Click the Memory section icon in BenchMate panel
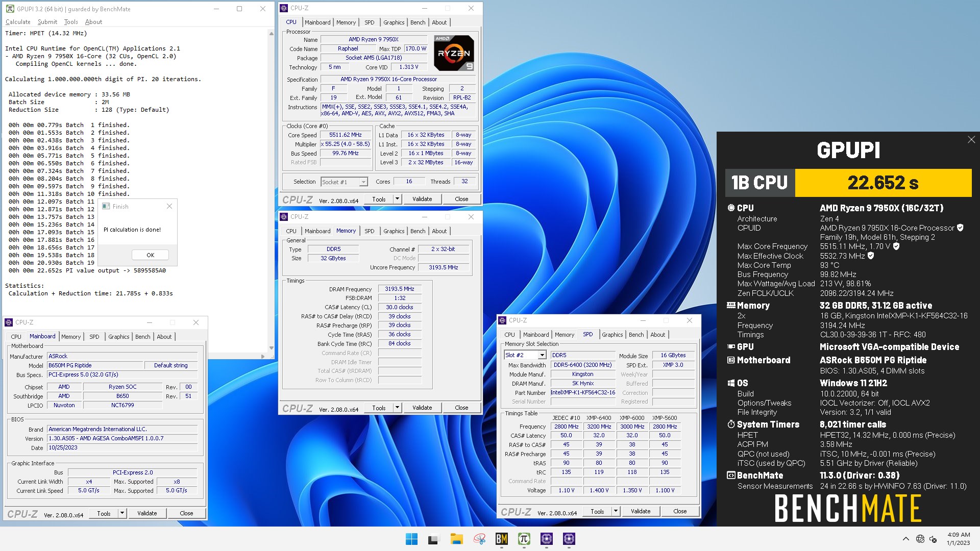 [x=731, y=306]
